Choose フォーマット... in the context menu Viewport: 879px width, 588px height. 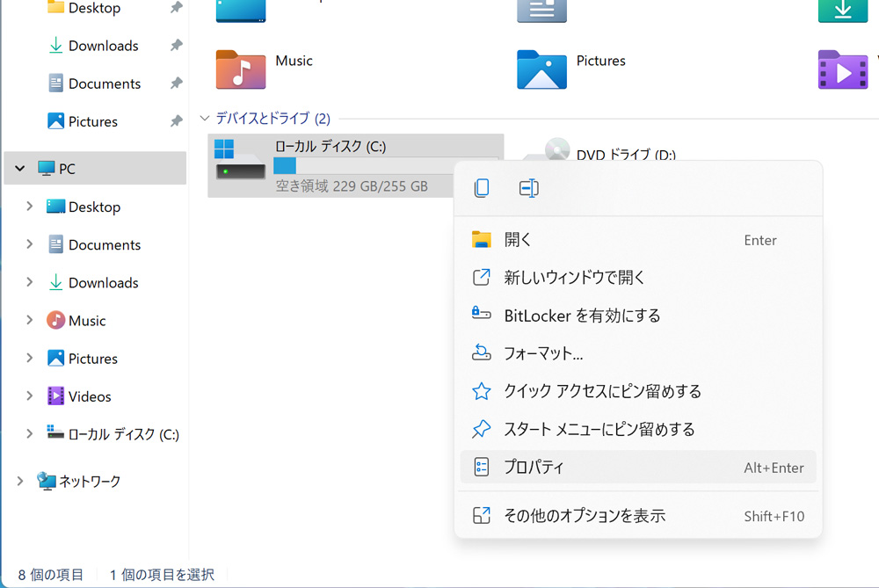tap(543, 354)
